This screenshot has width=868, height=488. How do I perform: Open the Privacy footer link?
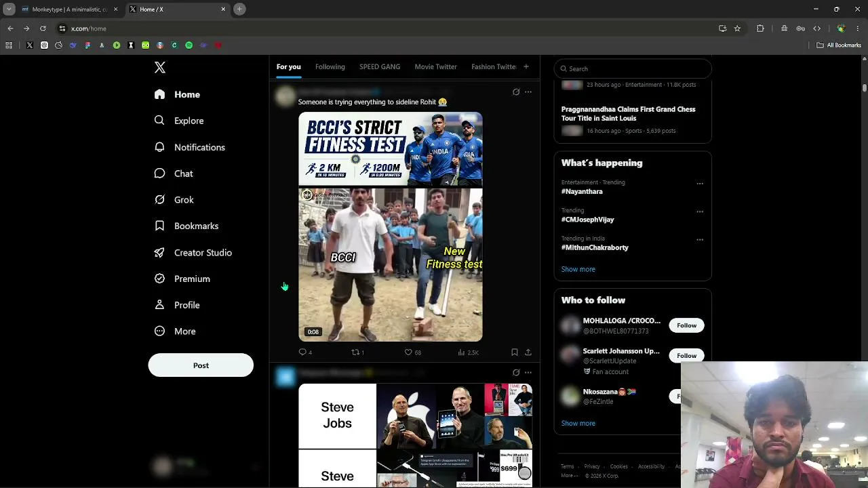coord(592,466)
